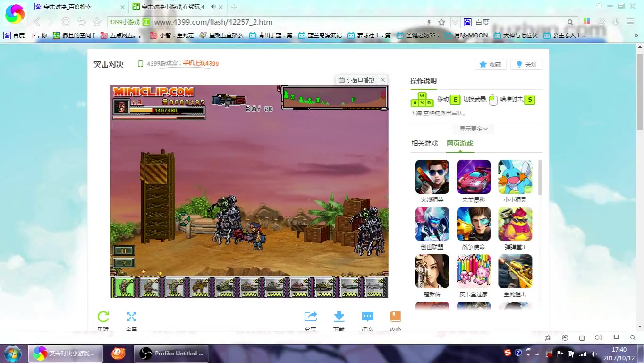
Task: Reload the page with refresh icon
Action: pyautogui.click(x=66, y=22)
